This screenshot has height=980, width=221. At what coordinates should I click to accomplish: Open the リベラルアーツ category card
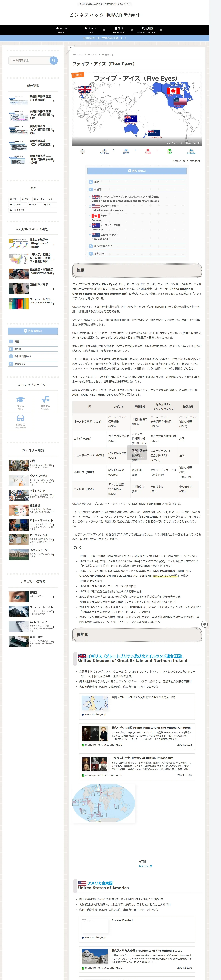point(33,554)
